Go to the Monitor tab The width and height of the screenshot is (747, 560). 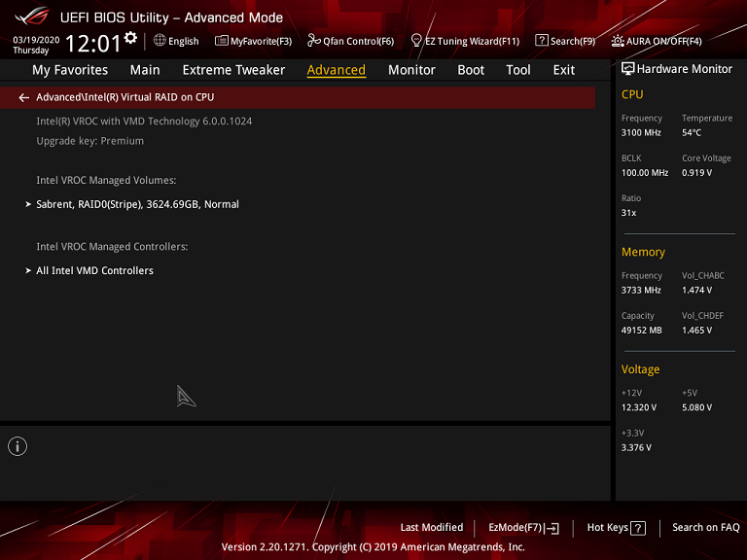411,70
